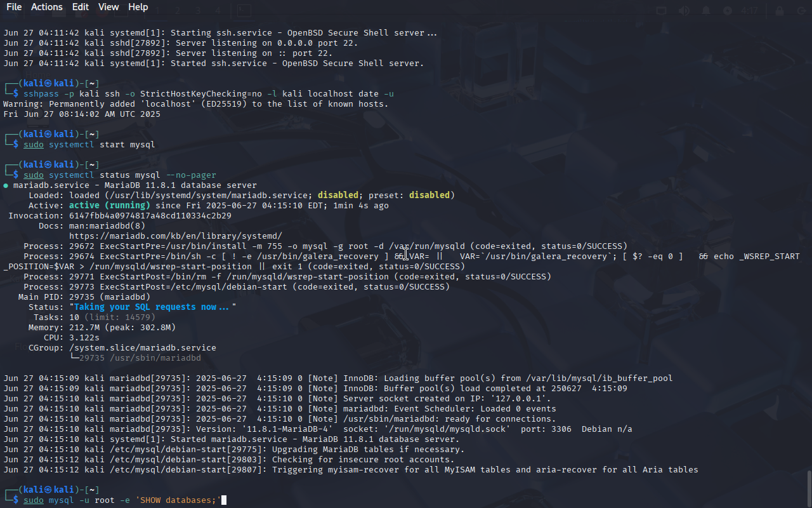This screenshot has height=508, width=812.
Task: Click the 'sudo systemctl start mysql' command
Action: pyautogui.click(x=89, y=145)
